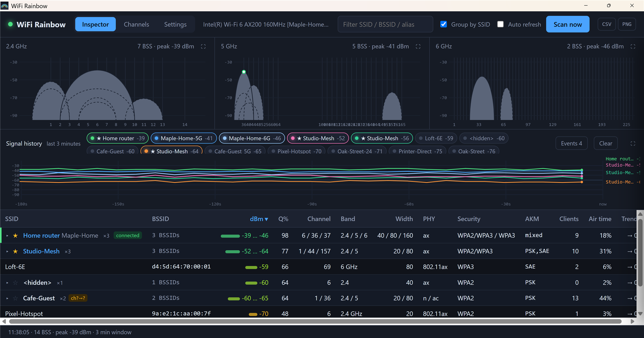
Task: Click the Pixel-Hotspot orange signal bar
Action: (x=253, y=314)
